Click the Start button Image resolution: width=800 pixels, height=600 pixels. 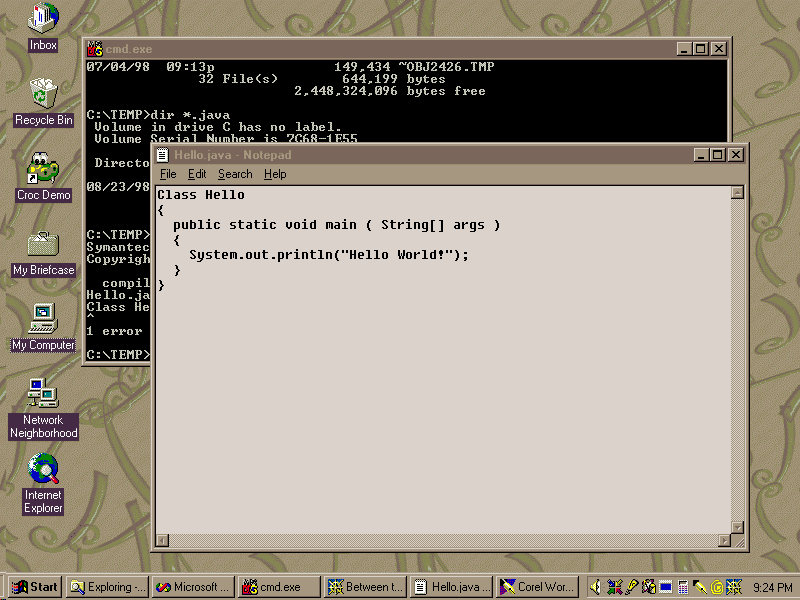click(35, 587)
